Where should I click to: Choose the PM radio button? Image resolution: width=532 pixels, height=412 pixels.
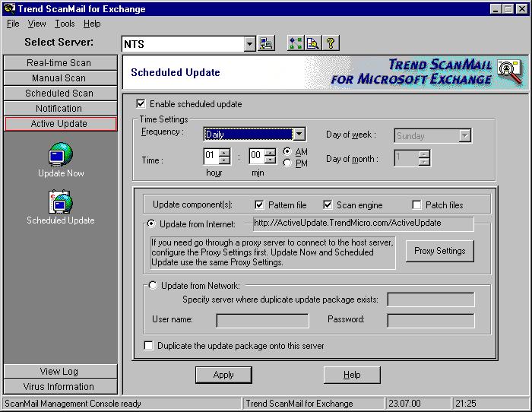coord(287,163)
